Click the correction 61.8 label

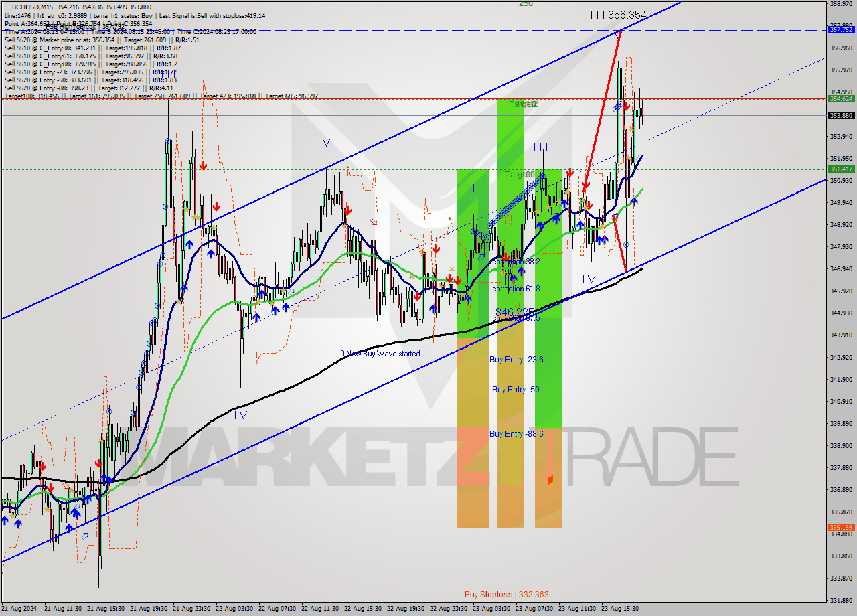coord(516,289)
